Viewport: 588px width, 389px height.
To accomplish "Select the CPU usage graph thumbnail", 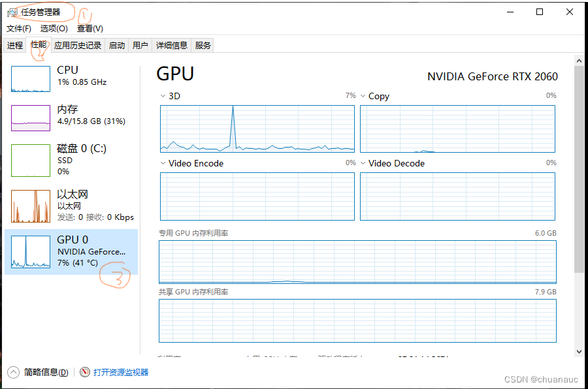I will [x=31, y=79].
